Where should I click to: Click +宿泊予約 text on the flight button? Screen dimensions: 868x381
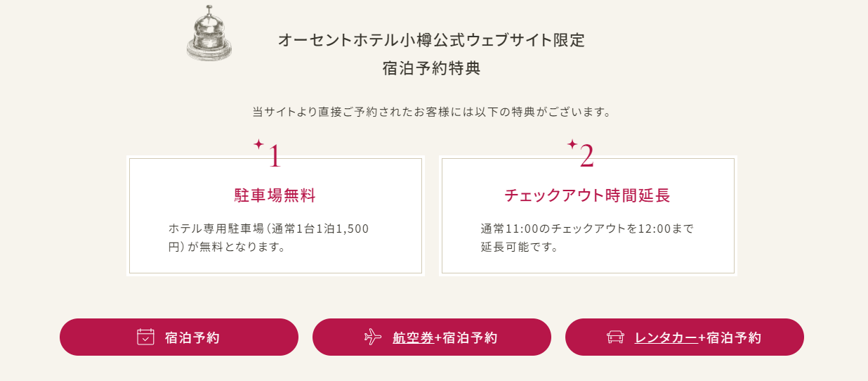tap(466, 338)
